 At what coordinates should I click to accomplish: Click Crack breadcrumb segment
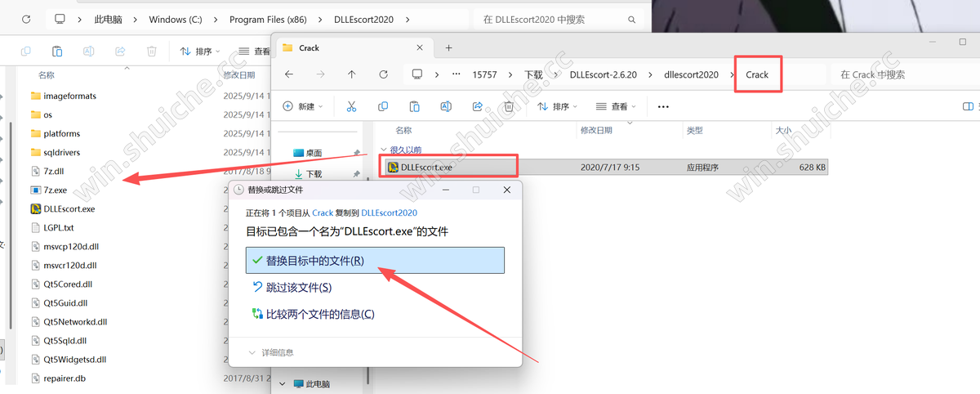757,74
